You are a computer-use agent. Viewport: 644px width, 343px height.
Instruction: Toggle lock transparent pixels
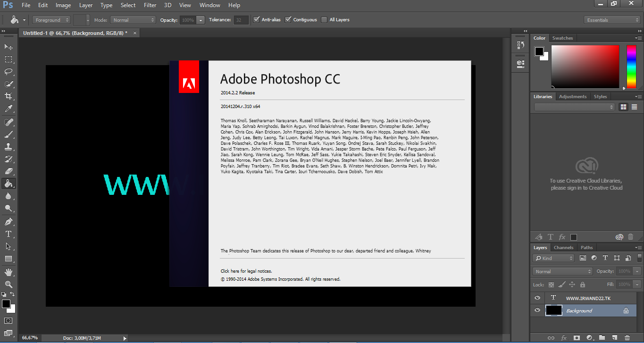551,284
